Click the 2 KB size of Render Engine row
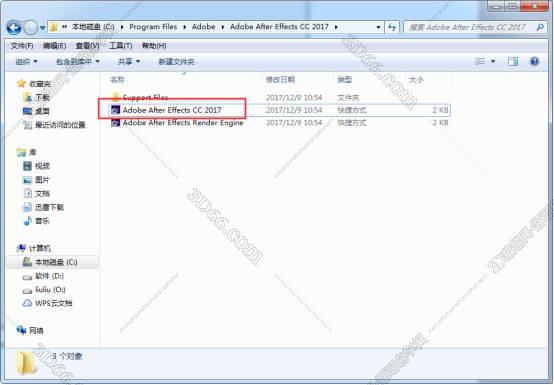The height and width of the screenshot is (385, 554). (440, 123)
